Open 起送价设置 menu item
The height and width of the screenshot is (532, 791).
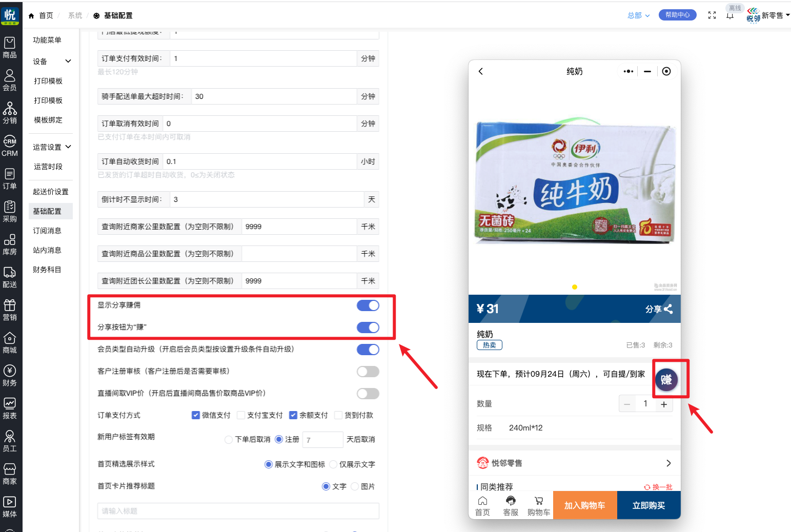click(x=51, y=192)
